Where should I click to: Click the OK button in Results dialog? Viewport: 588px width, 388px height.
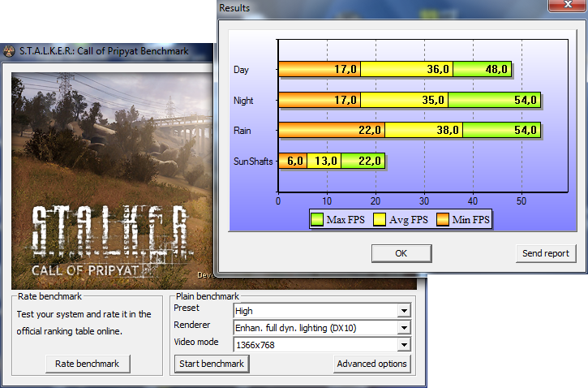point(401,254)
